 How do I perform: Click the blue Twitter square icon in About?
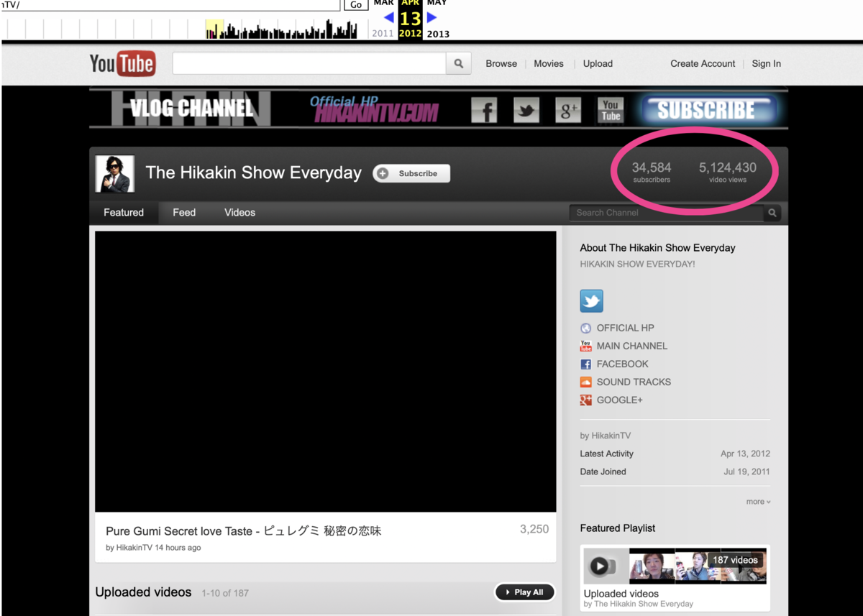pos(592,300)
